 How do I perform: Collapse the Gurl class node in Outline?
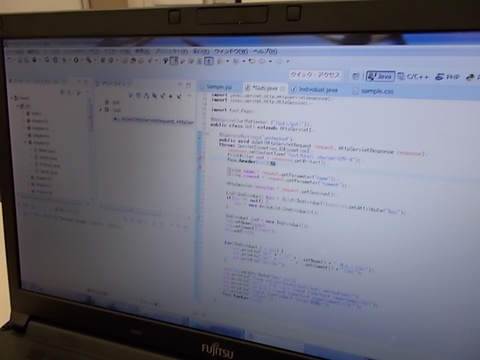click(x=101, y=110)
